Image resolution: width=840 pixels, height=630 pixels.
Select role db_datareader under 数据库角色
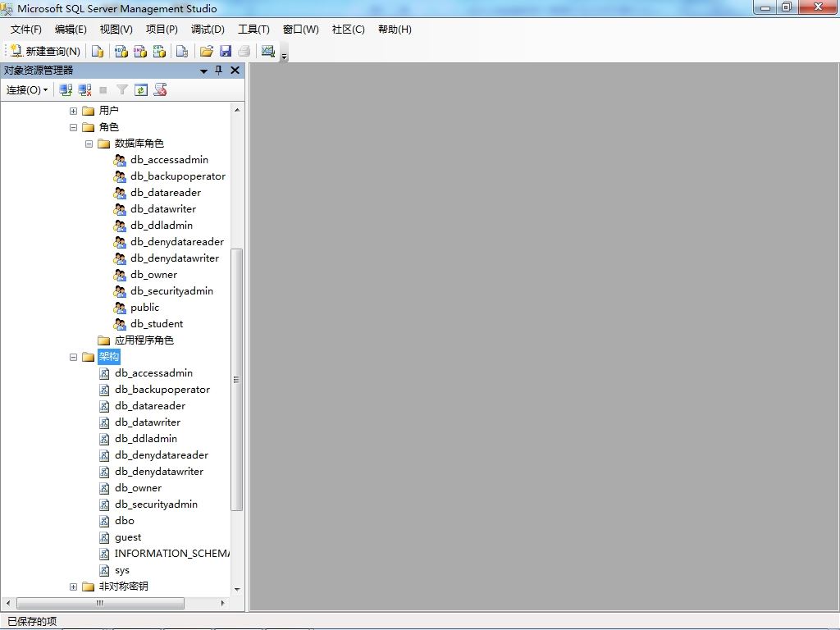[x=166, y=192]
